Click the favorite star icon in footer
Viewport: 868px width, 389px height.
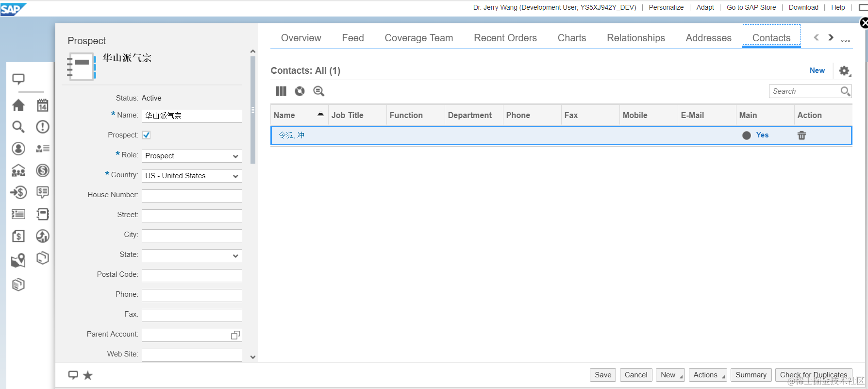[x=88, y=375]
